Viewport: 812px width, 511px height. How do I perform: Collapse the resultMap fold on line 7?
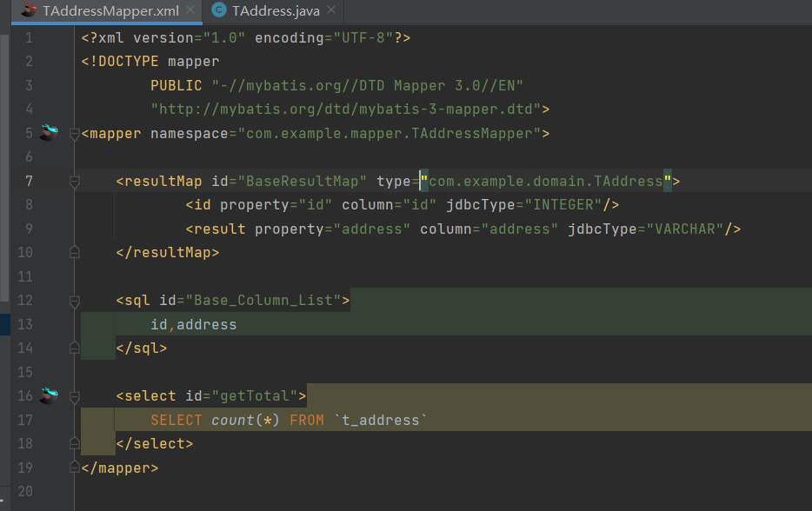(74, 182)
